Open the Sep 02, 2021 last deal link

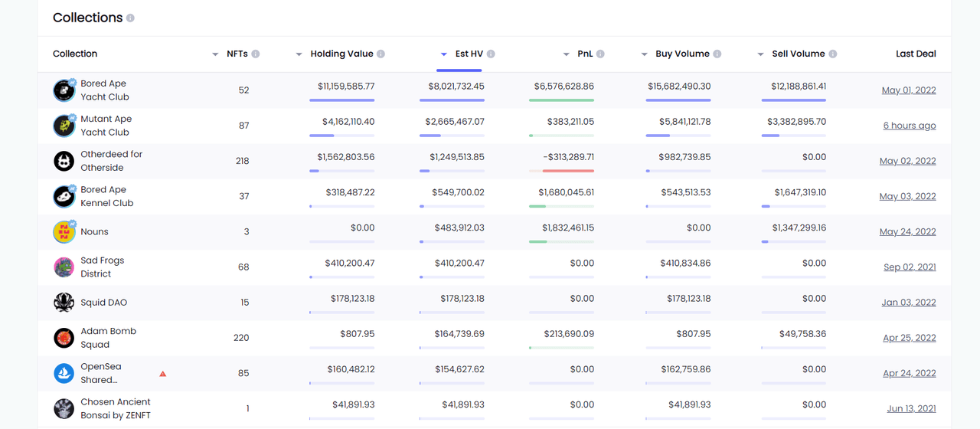[x=910, y=267]
